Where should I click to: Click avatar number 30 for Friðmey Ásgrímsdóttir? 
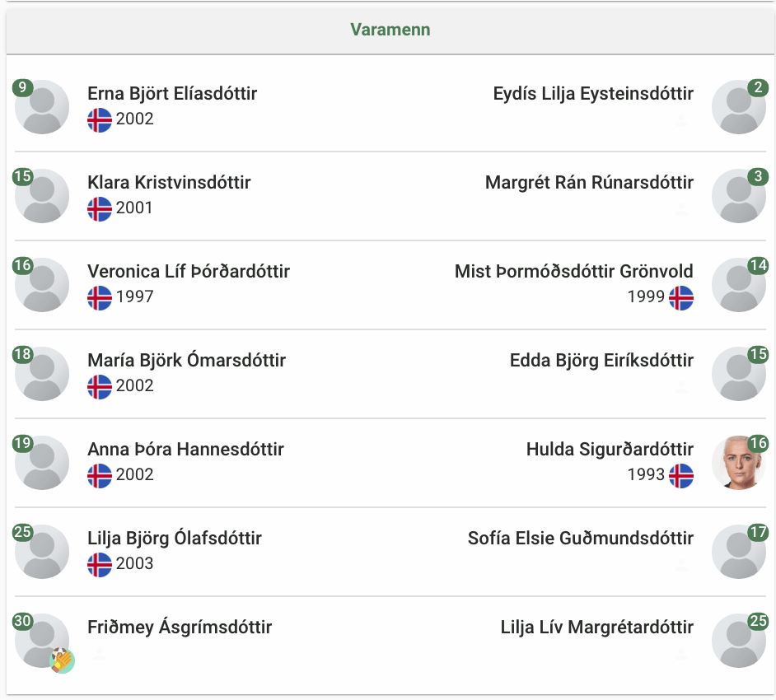(x=42, y=641)
